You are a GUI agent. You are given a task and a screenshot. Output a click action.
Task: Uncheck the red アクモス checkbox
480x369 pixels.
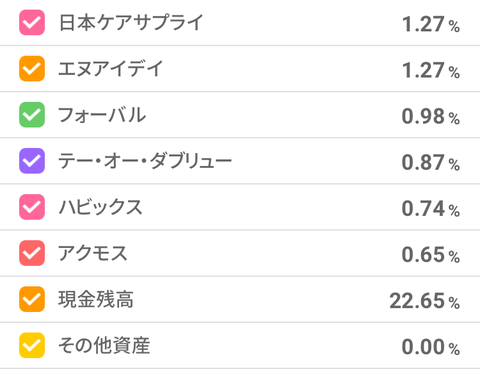pos(32,253)
